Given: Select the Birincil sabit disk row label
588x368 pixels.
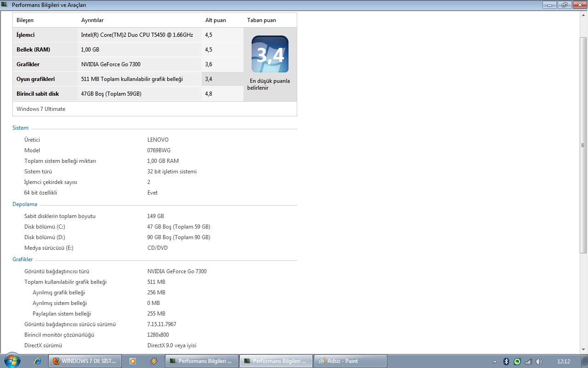Looking at the screenshot, I should coord(38,94).
